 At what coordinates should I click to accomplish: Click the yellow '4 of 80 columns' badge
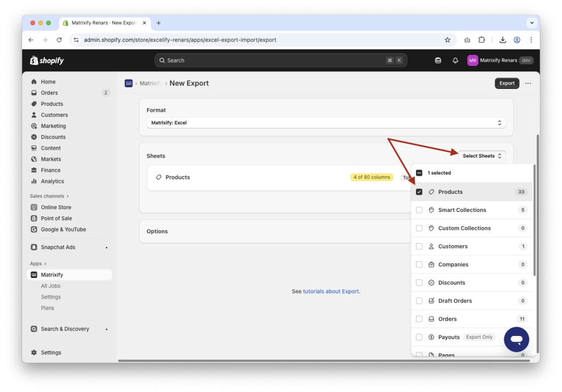point(372,177)
